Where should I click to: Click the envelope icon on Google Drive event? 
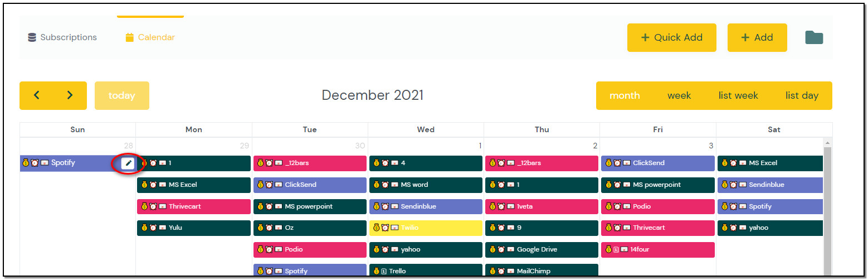[510, 249]
